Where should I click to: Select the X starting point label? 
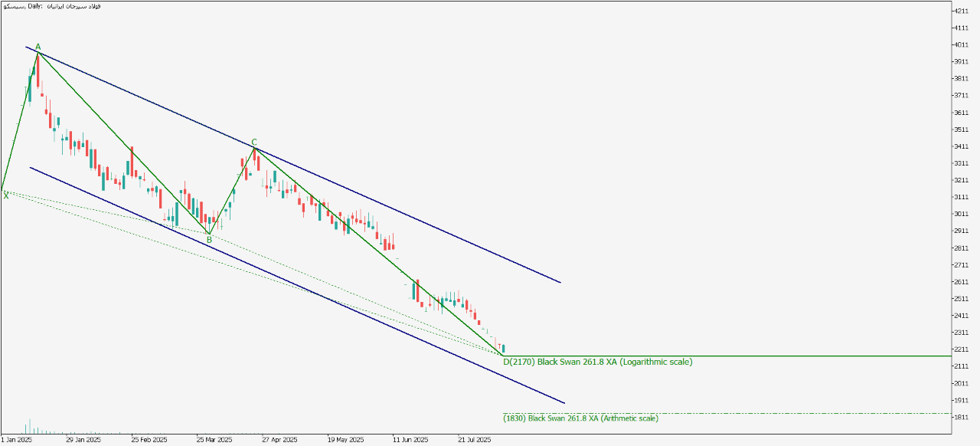point(6,195)
